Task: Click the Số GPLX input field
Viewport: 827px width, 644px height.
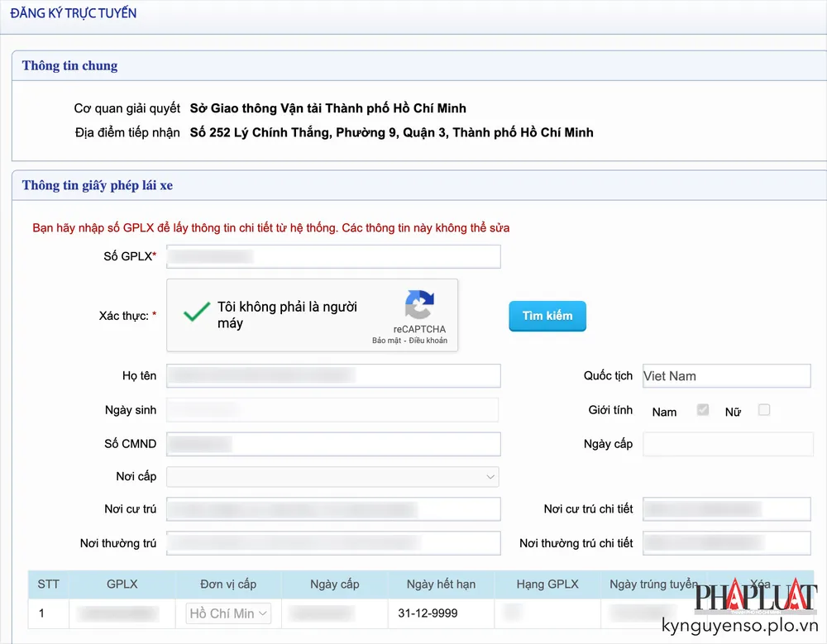Action: coord(333,256)
